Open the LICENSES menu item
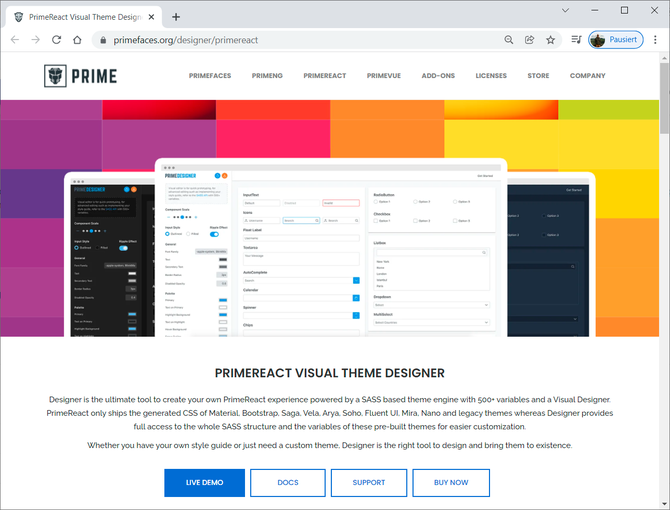This screenshot has width=670, height=510. [x=491, y=76]
